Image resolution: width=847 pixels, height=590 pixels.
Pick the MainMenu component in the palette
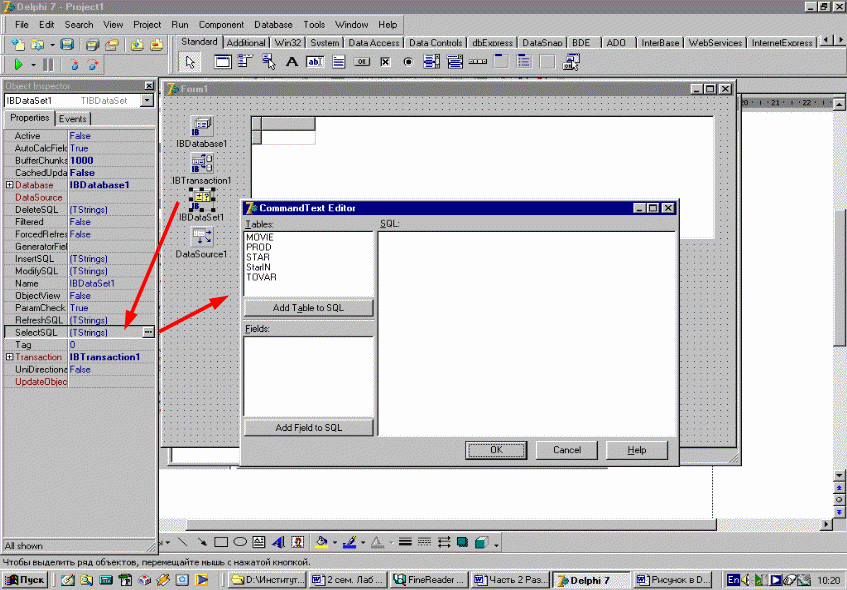246,62
